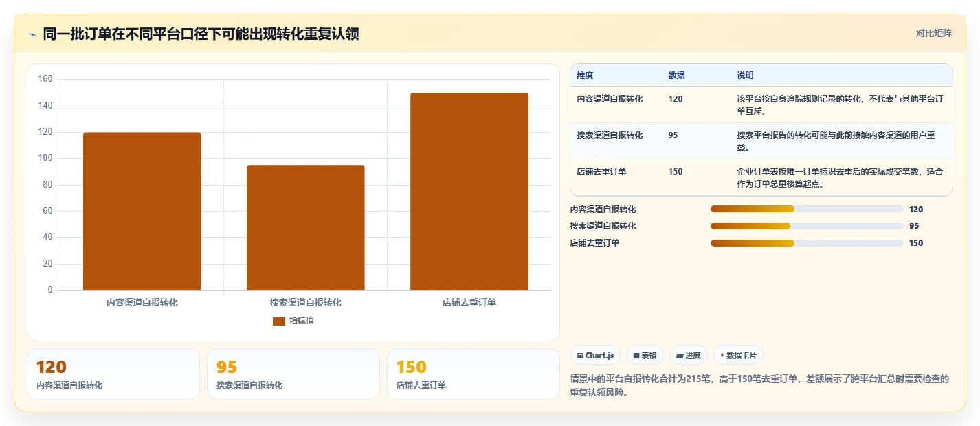Click the 数据 column header
This screenshot has height=426, width=980.
[x=676, y=76]
